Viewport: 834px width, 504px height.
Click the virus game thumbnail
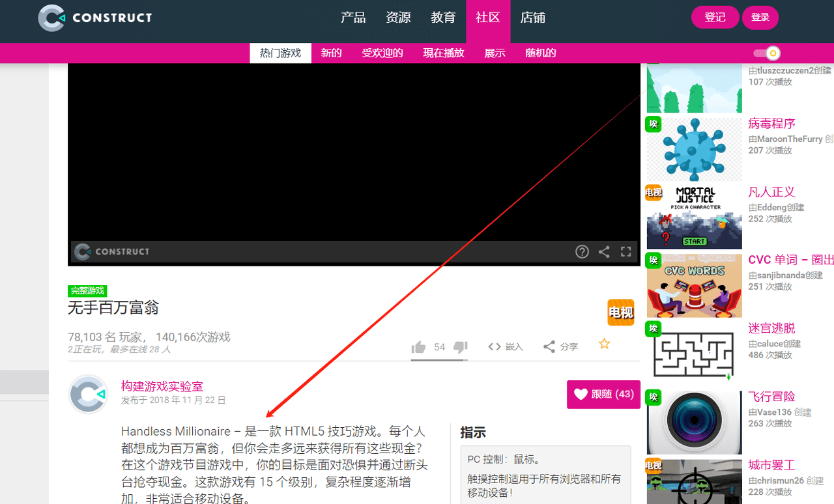[695, 149]
